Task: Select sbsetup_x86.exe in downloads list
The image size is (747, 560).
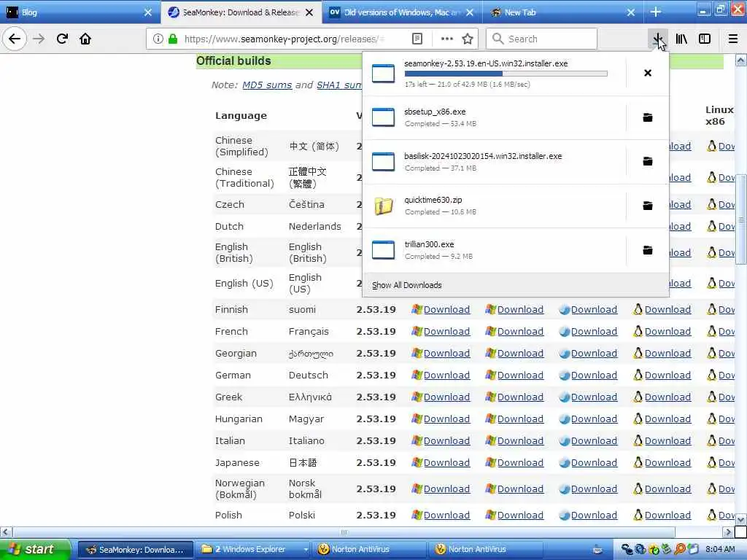Action: click(x=494, y=117)
